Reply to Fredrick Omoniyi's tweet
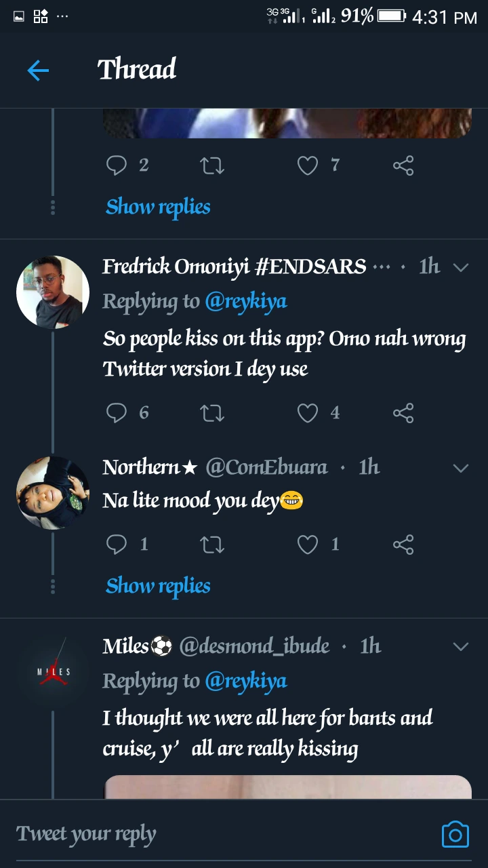 click(x=117, y=412)
